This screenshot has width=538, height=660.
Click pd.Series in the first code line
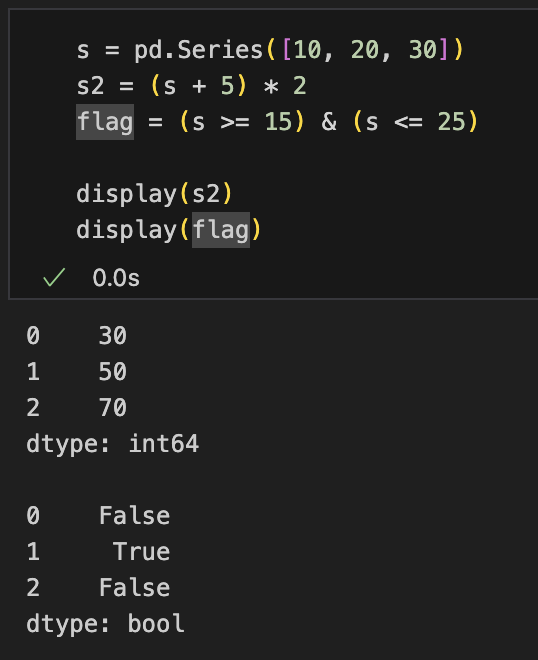click(x=199, y=50)
